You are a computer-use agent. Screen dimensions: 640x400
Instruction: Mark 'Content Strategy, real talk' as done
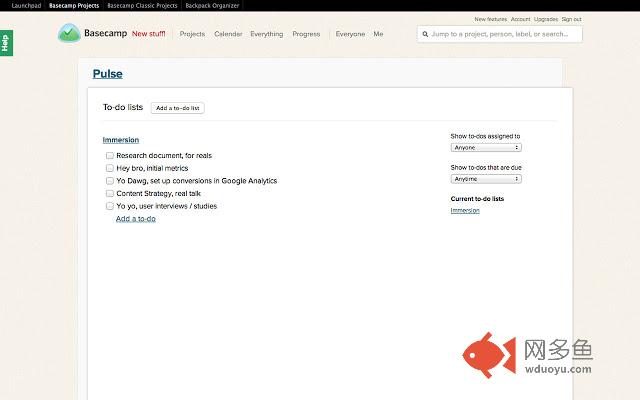coord(109,193)
